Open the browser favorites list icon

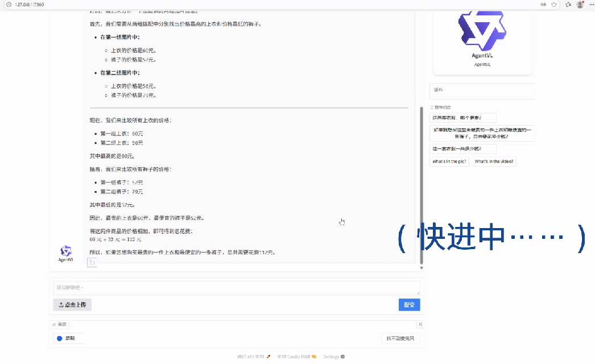568,5
